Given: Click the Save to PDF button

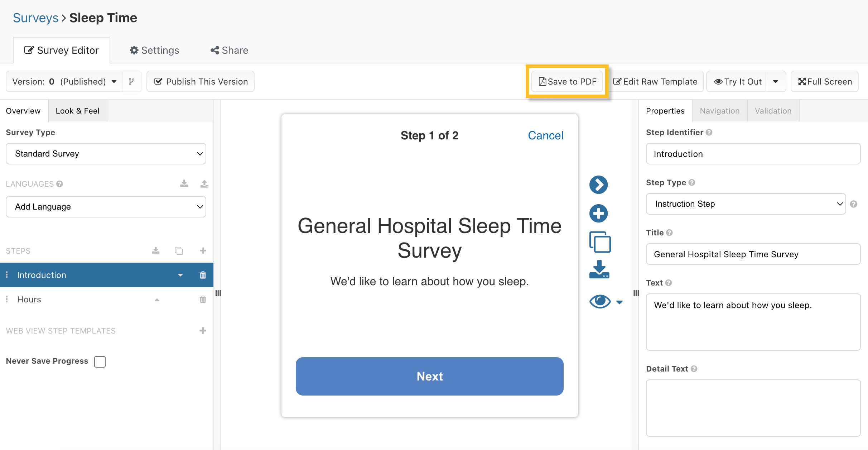Looking at the screenshot, I should (567, 82).
